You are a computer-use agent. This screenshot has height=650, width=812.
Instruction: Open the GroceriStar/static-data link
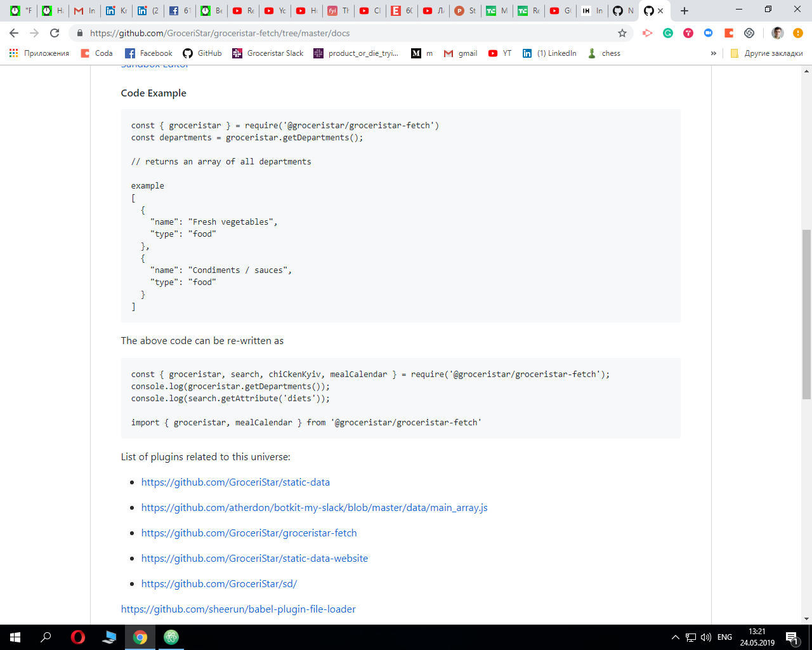pos(235,482)
